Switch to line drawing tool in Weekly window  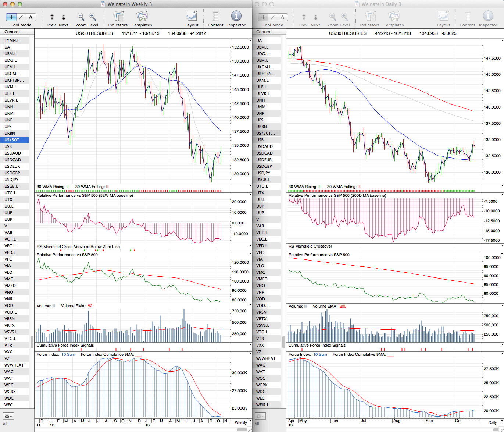tap(21, 17)
